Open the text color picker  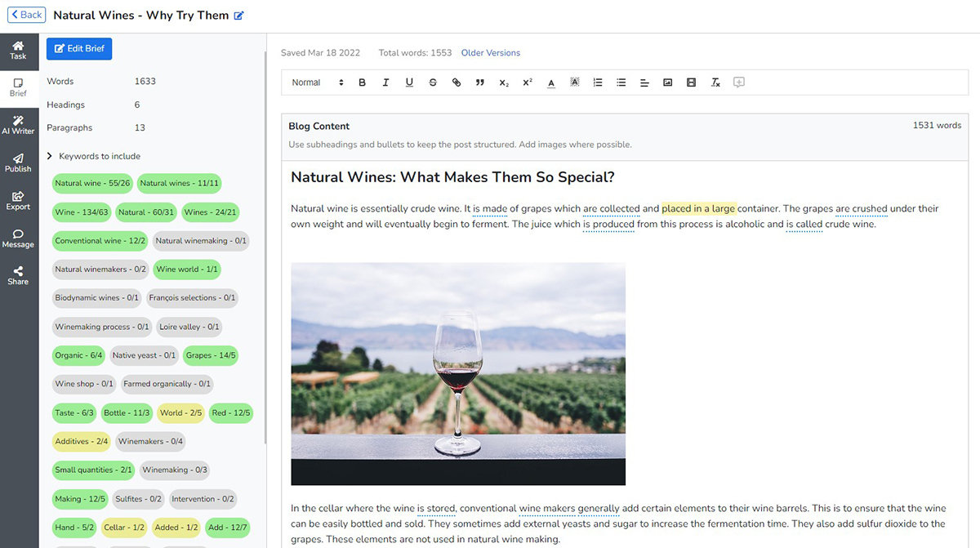(551, 82)
